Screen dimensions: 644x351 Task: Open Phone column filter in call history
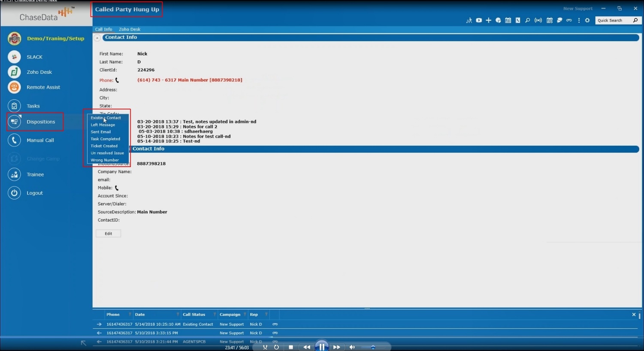tap(130, 314)
